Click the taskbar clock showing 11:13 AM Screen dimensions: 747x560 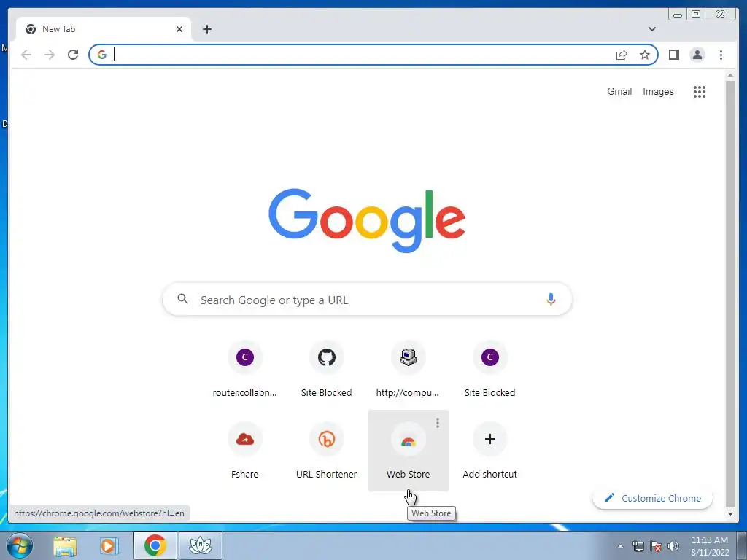coord(709,545)
